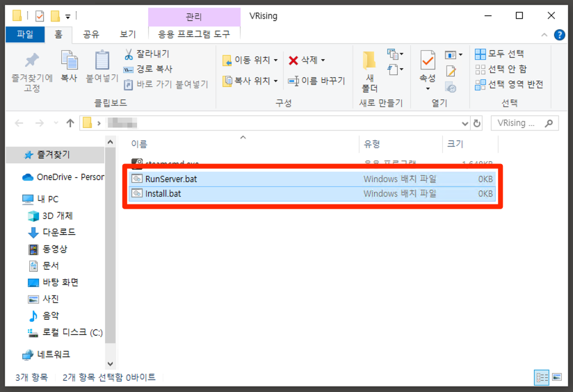This screenshot has width=573, height=392.
Task: Open OneDrive - Personal in sidebar
Action: click(63, 177)
